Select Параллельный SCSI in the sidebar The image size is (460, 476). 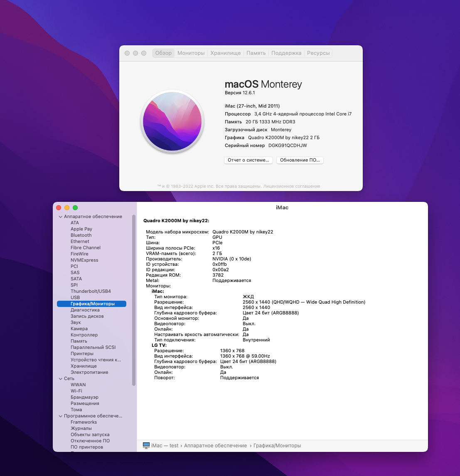tap(93, 347)
